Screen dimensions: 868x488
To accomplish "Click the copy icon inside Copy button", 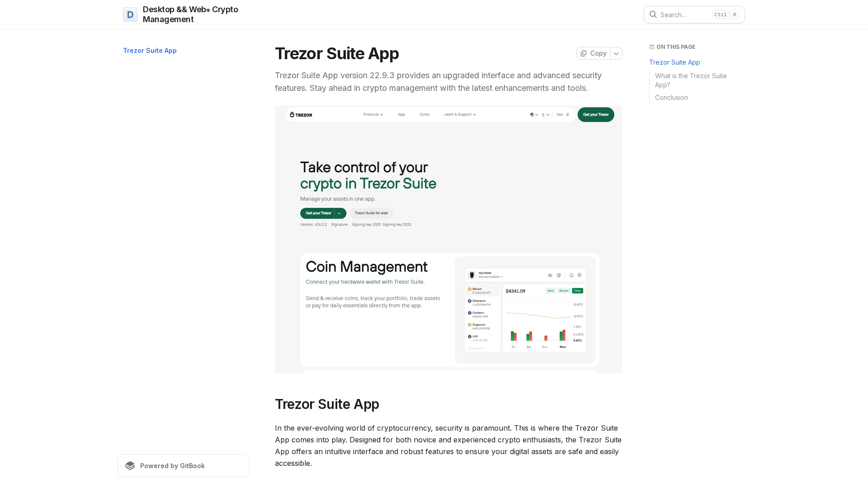I will pos(584,53).
